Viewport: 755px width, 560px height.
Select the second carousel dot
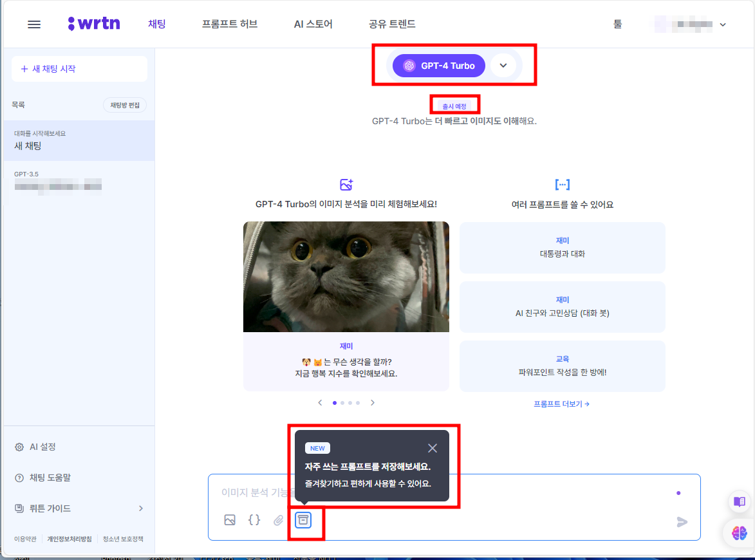click(x=342, y=403)
